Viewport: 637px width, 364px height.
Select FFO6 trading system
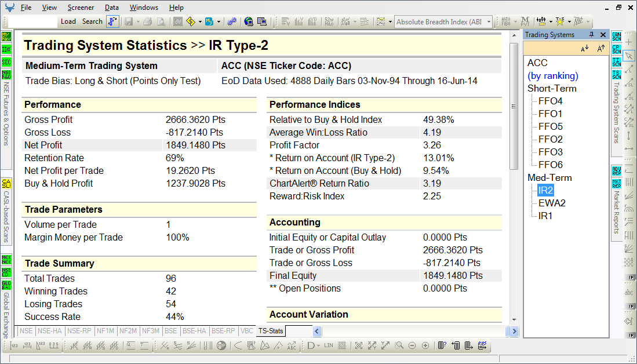[x=551, y=165]
